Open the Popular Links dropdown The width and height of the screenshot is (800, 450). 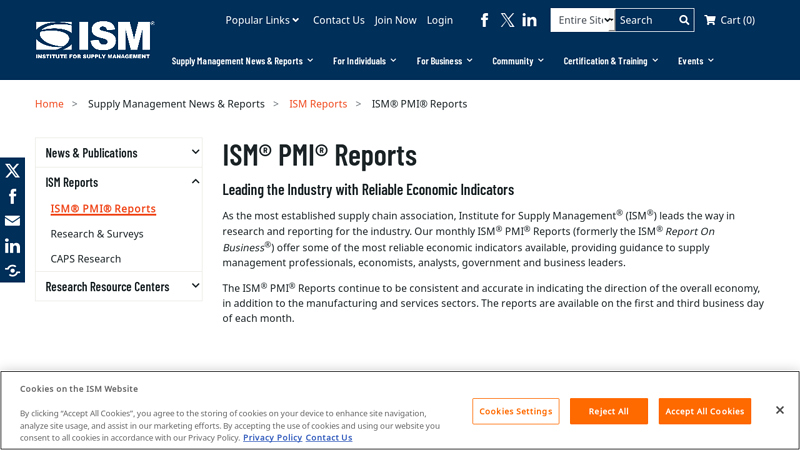pos(262,20)
